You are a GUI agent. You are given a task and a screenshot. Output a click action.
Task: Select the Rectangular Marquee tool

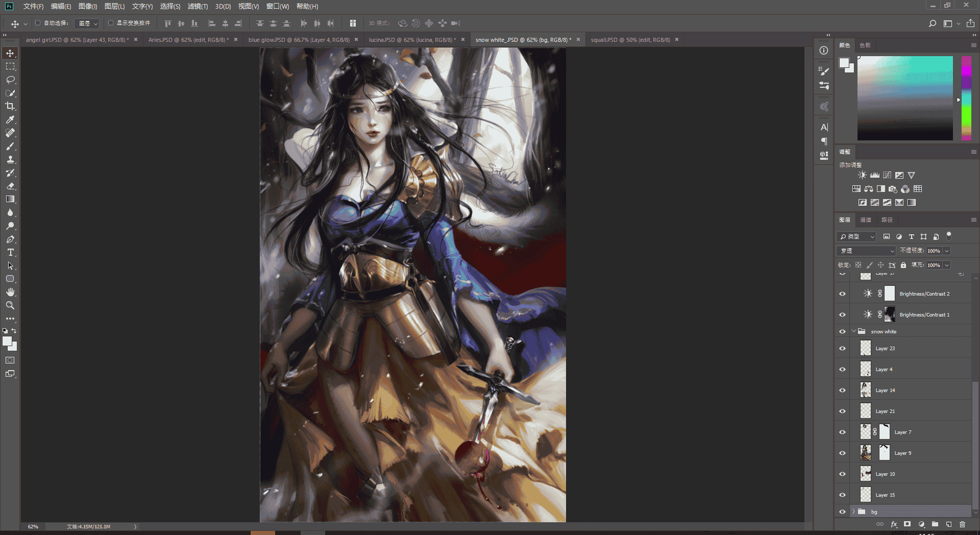[x=10, y=66]
